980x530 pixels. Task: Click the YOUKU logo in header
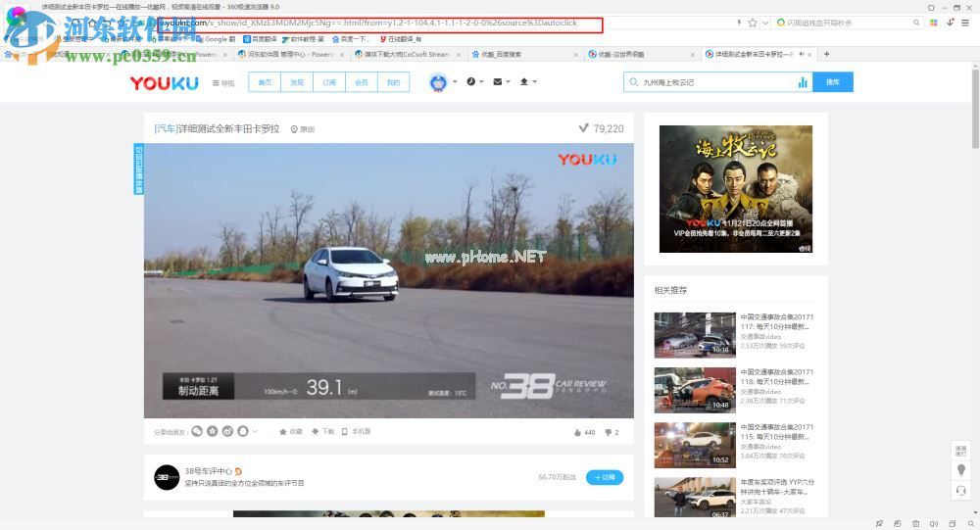click(x=164, y=82)
